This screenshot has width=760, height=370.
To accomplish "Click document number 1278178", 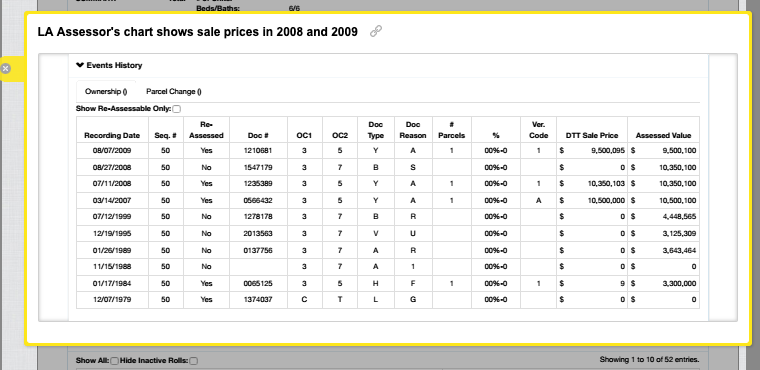I will point(258,216).
